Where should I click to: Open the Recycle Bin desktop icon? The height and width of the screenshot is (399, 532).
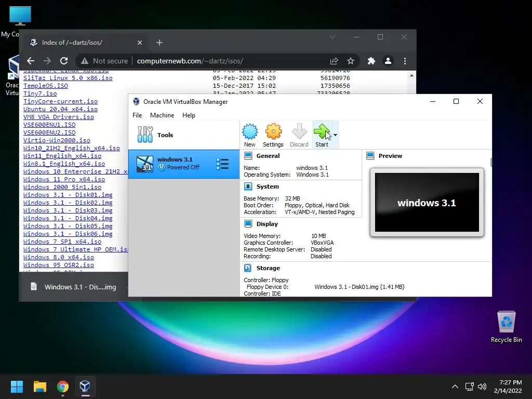[x=506, y=327]
